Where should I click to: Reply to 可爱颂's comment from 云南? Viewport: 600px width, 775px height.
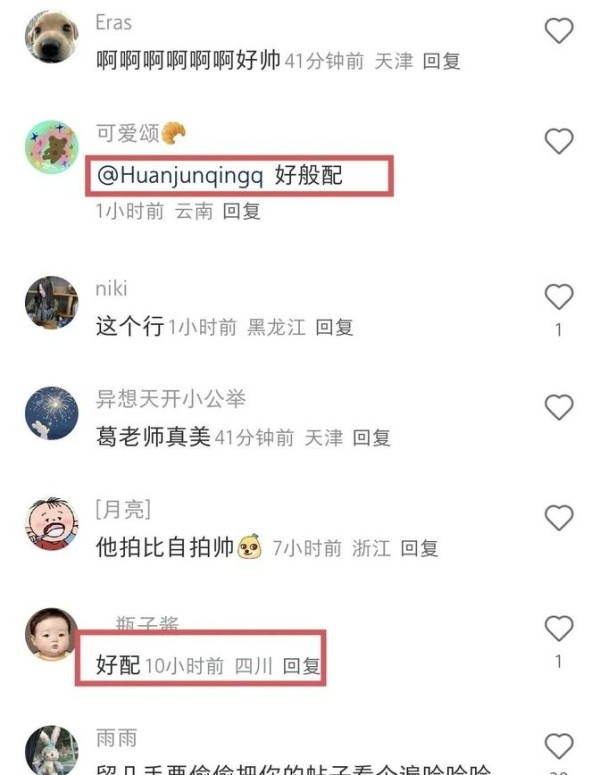pyautogui.click(x=241, y=212)
